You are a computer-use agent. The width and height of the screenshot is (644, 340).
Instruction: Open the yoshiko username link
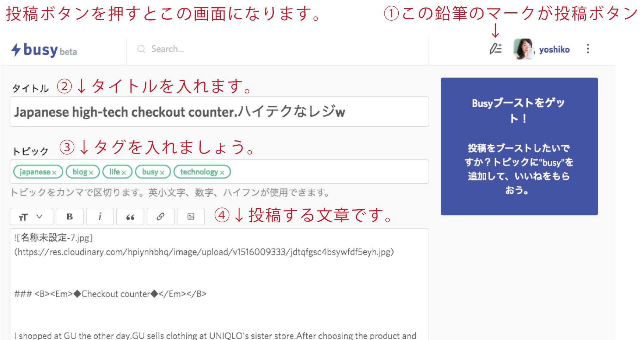coord(554,49)
